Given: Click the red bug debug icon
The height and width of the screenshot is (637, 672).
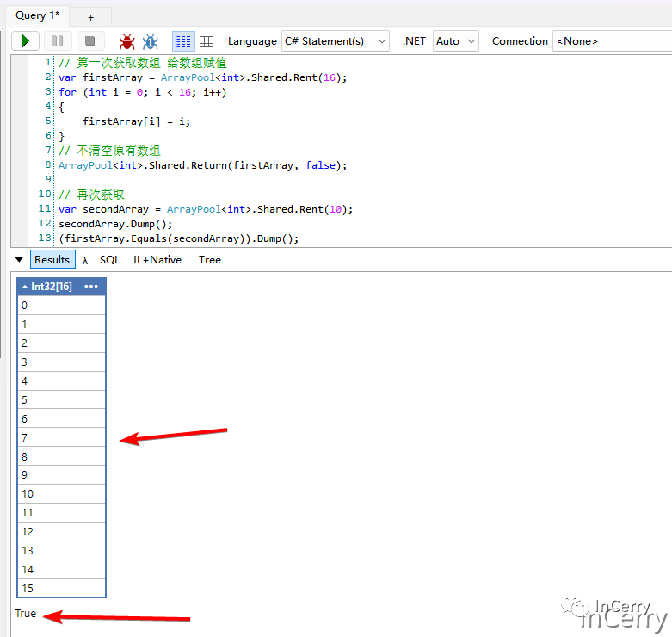Looking at the screenshot, I should 127,41.
